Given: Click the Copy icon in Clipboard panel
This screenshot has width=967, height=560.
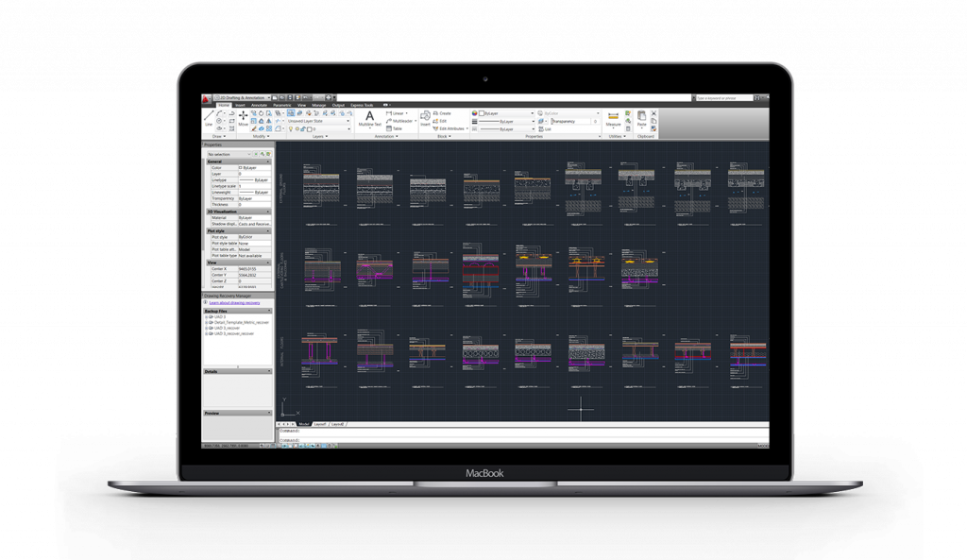Looking at the screenshot, I should (x=653, y=121).
